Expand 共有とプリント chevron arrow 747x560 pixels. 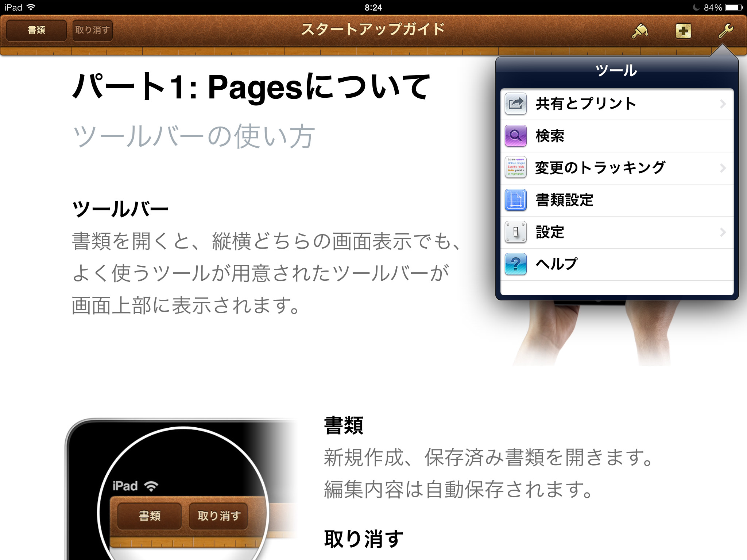coord(723,104)
